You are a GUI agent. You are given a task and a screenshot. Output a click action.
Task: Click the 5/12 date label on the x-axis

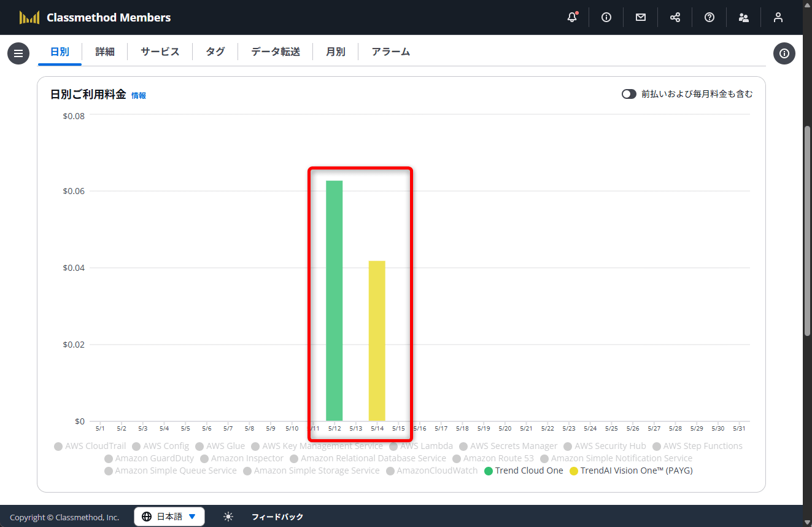click(334, 429)
